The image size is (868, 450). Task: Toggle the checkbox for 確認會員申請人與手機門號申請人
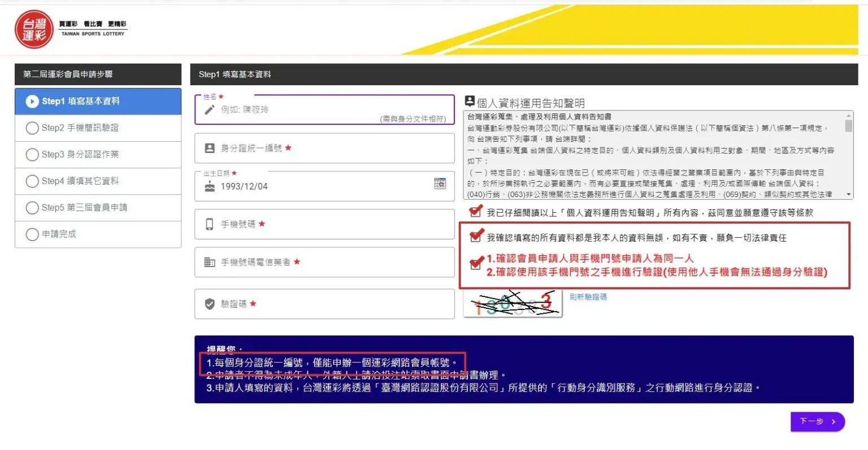tap(476, 264)
